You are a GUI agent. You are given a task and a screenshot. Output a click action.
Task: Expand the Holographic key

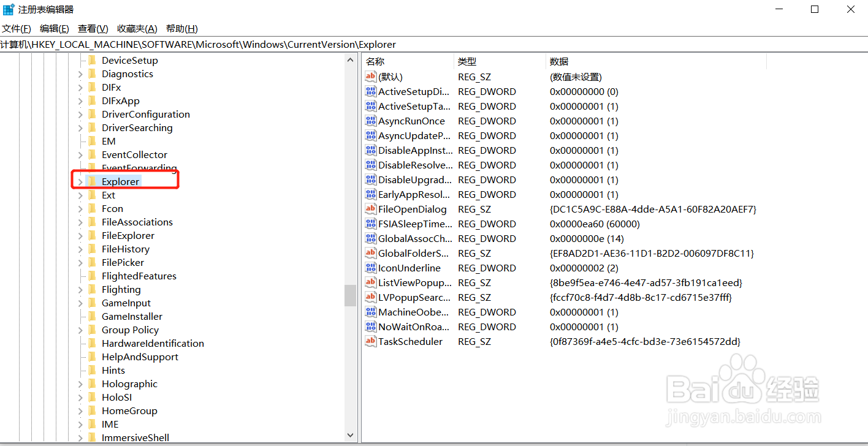click(80, 384)
